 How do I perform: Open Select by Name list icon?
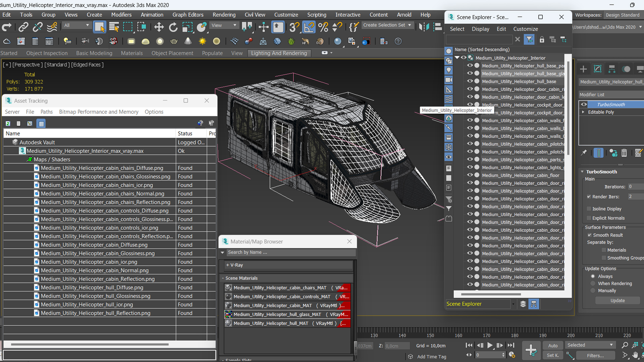(x=114, y=27)
